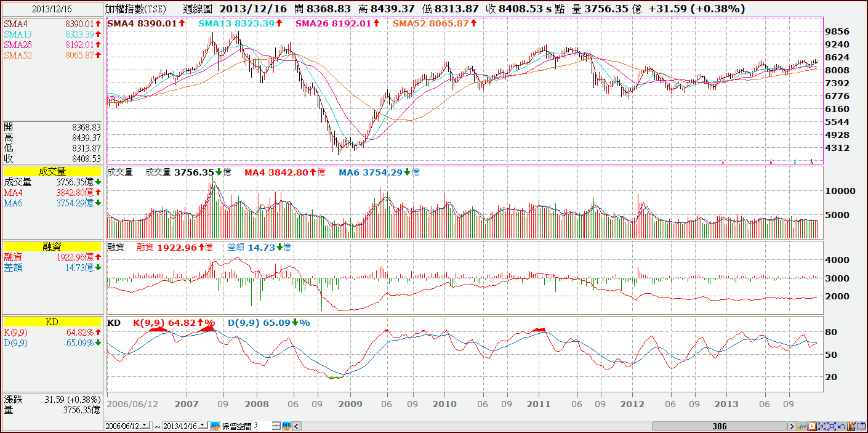Screen dimensions: 868x433
Task: Click MA4 3842.80 in volume chart header
Action: click(284, 172)
